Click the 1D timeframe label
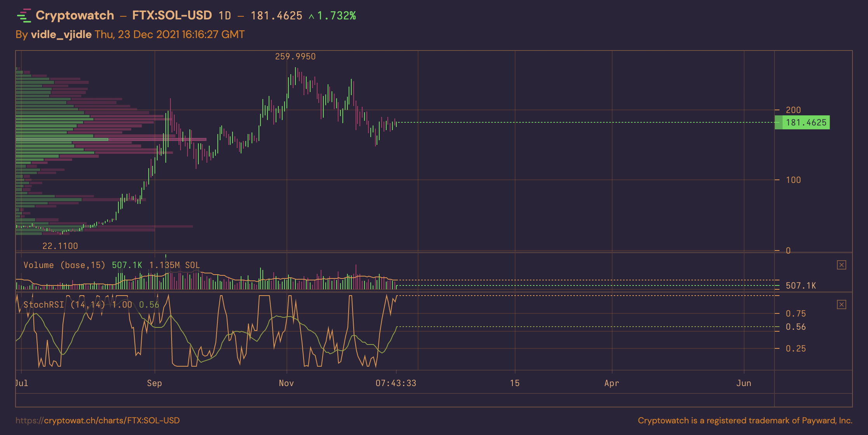 225,16
